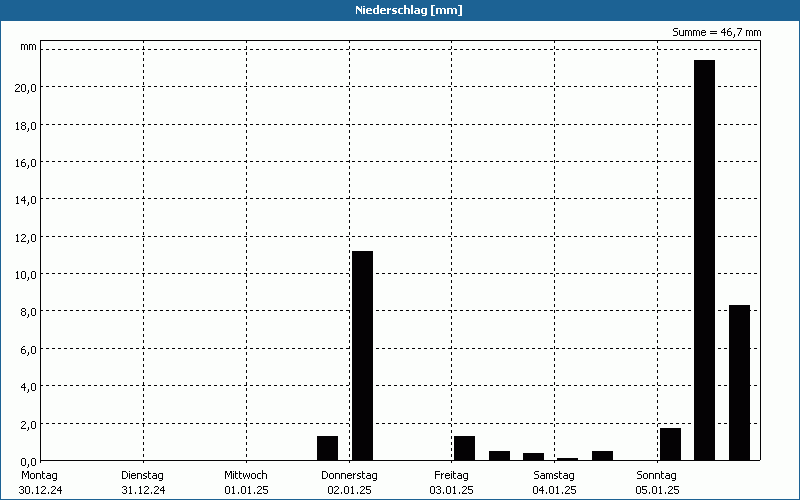This screenshot has width=800, height=500.
Task: Click the Donnerstag day label
Action: [x=349, y=476]
